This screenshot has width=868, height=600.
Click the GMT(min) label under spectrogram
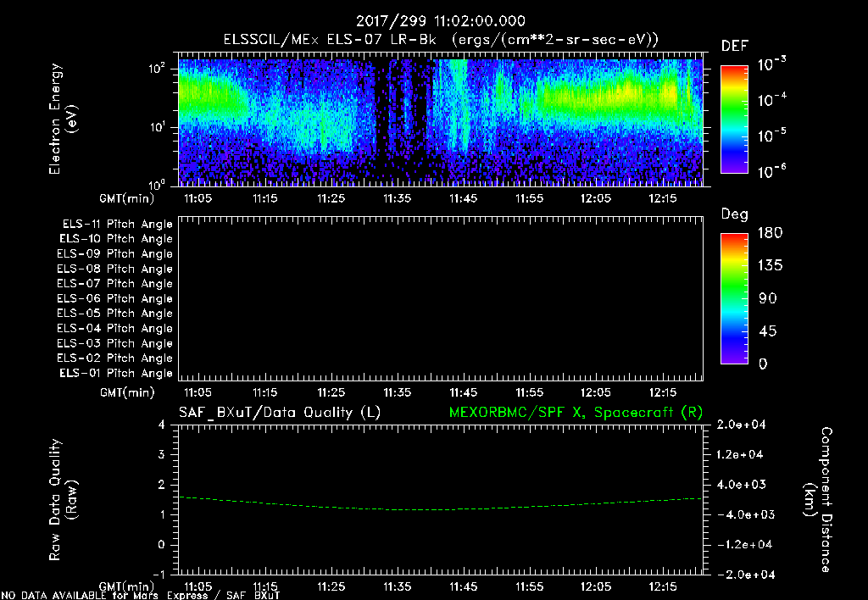(x=127, y=198)
